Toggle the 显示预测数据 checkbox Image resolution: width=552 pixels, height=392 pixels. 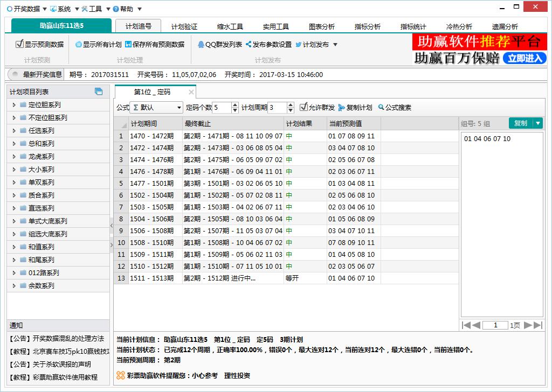coord(19,44)
